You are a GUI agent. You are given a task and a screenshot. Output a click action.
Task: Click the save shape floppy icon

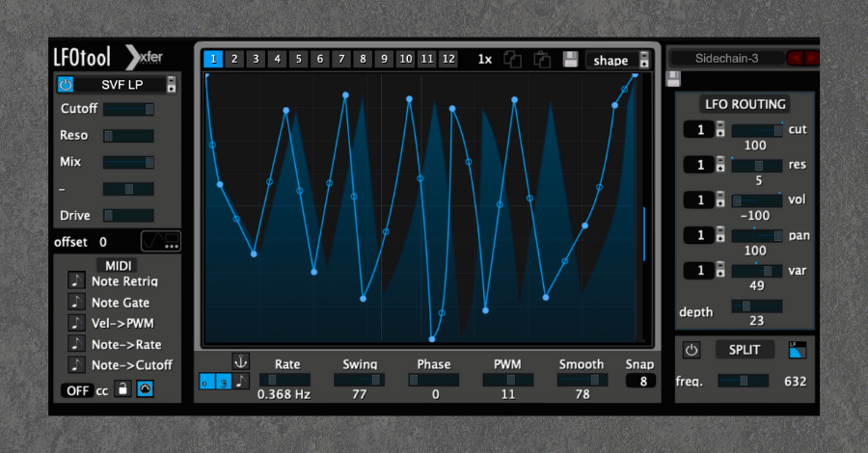(x=571, y=59)
